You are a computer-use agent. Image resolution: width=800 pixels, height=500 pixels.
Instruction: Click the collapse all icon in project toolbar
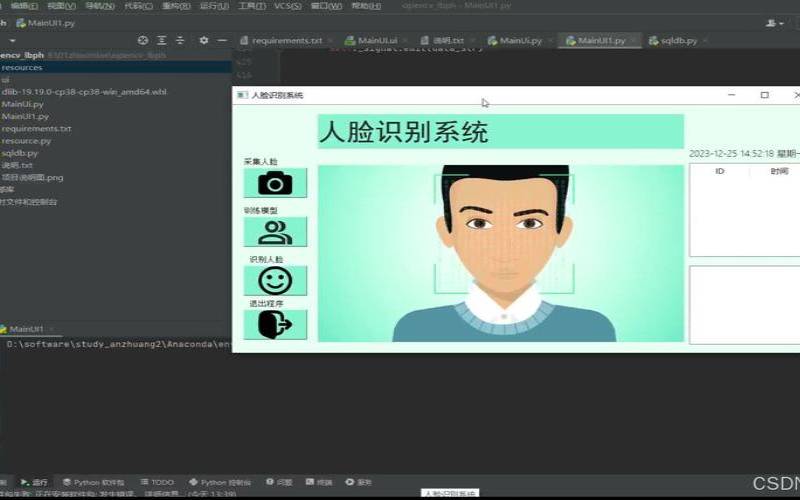(180, 40)
